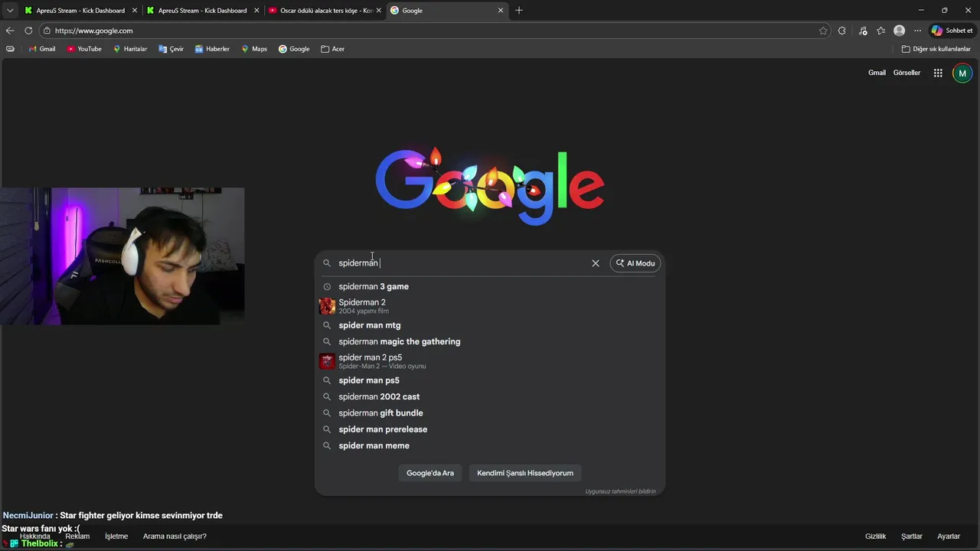This screenshot has width=980, height=551.
Task: Open the Gmail bookmark
Action: tap(42, 49)
